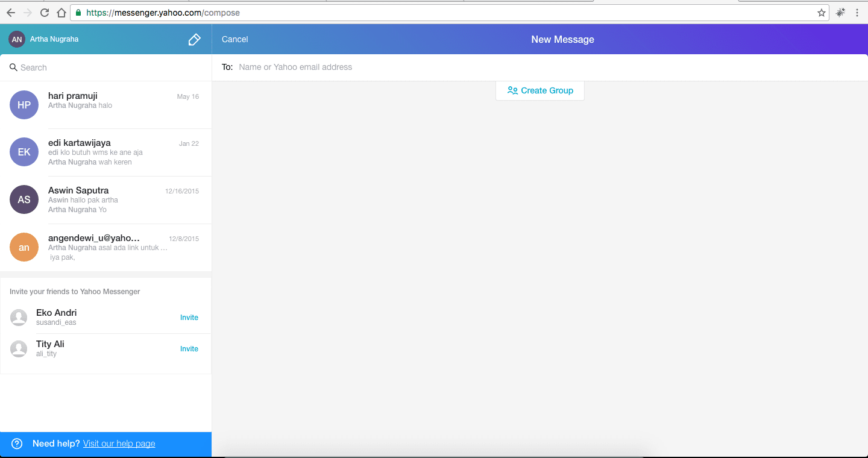Invite Eko Andri to Yahoo Messenger
868x458 pixels.
click(189, 318)
